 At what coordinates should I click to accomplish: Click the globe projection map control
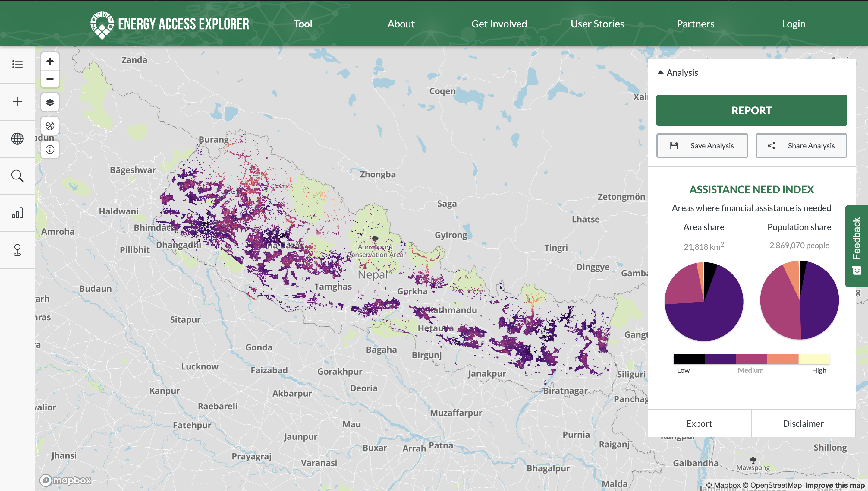click(x=50, y=126)
